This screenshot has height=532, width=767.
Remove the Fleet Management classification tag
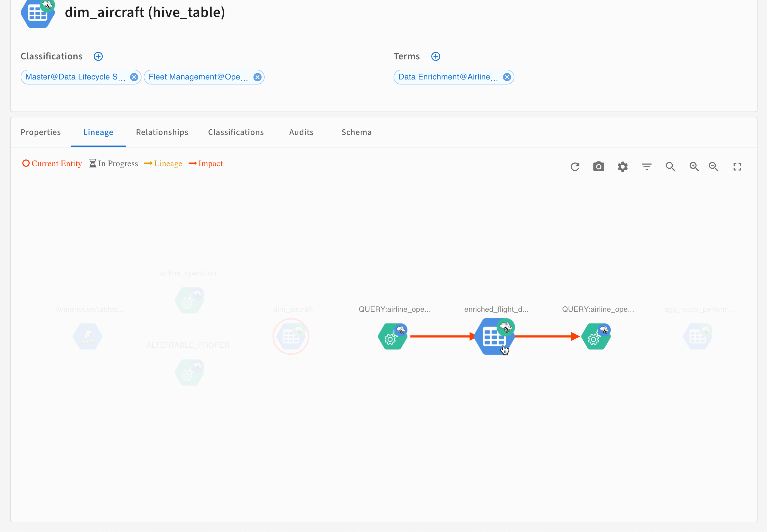click(x=257, y=77)
